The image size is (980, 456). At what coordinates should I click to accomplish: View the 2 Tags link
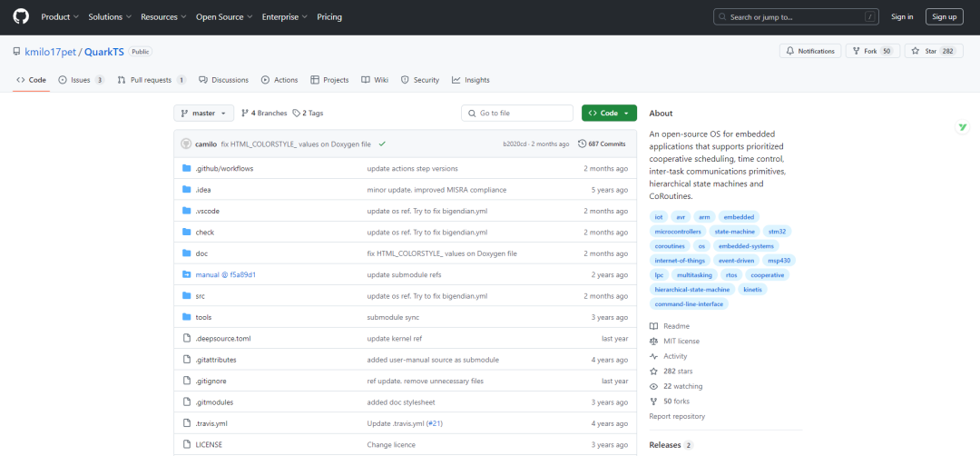308,114
